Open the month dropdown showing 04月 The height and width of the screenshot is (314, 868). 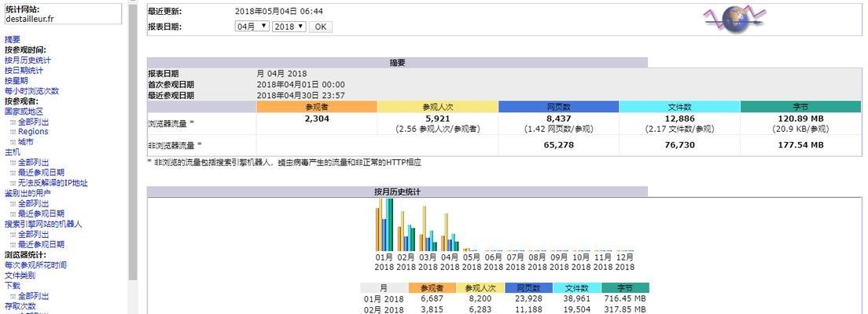point(252,26)
